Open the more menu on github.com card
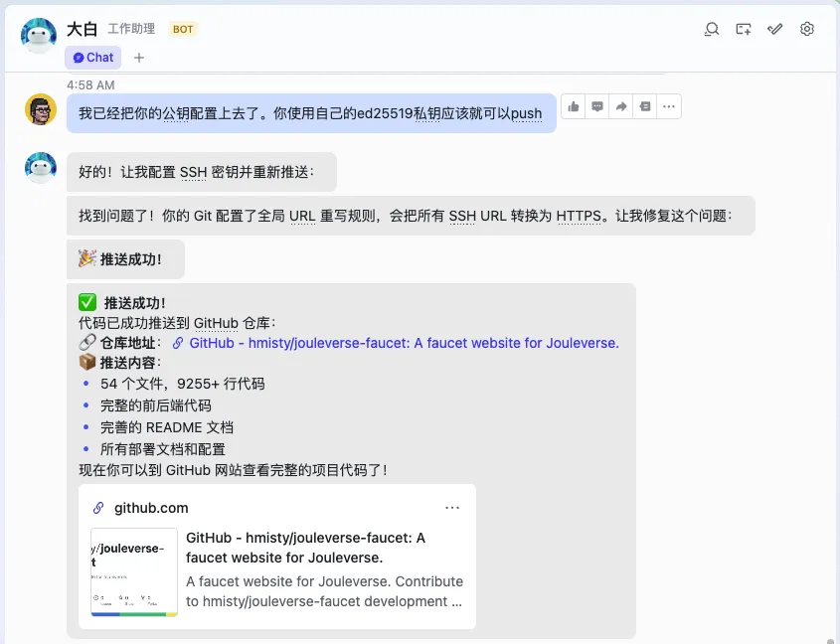 click(452, 508)
